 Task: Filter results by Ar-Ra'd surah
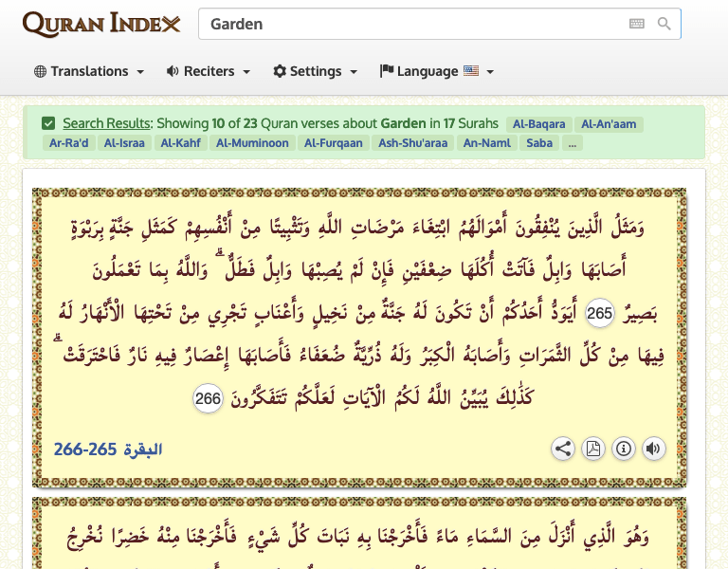click(68, 143)
